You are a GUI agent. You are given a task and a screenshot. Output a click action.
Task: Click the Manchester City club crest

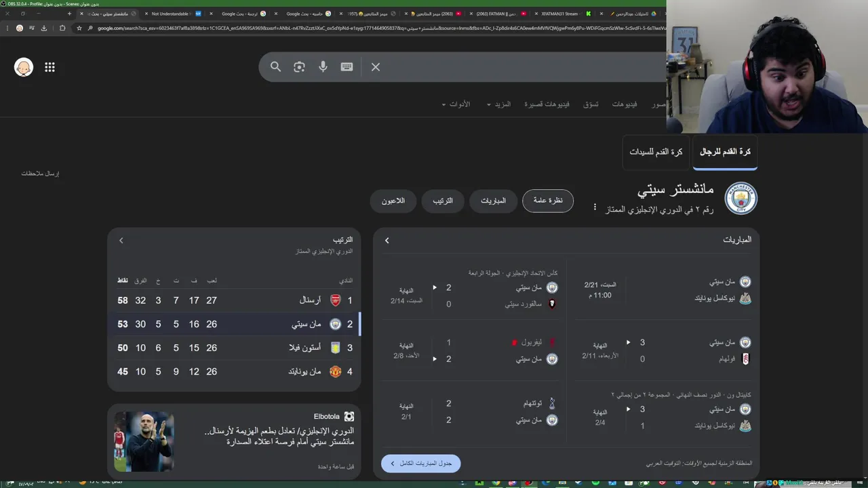741,199
